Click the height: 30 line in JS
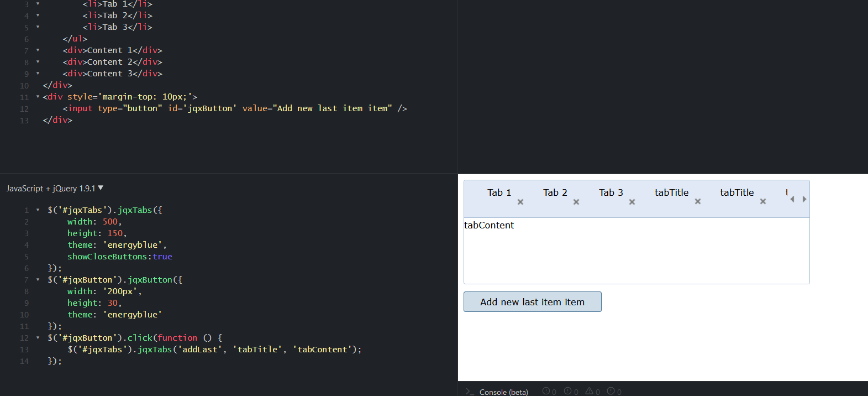Viewport: 868px width, 396px height. 94,303
